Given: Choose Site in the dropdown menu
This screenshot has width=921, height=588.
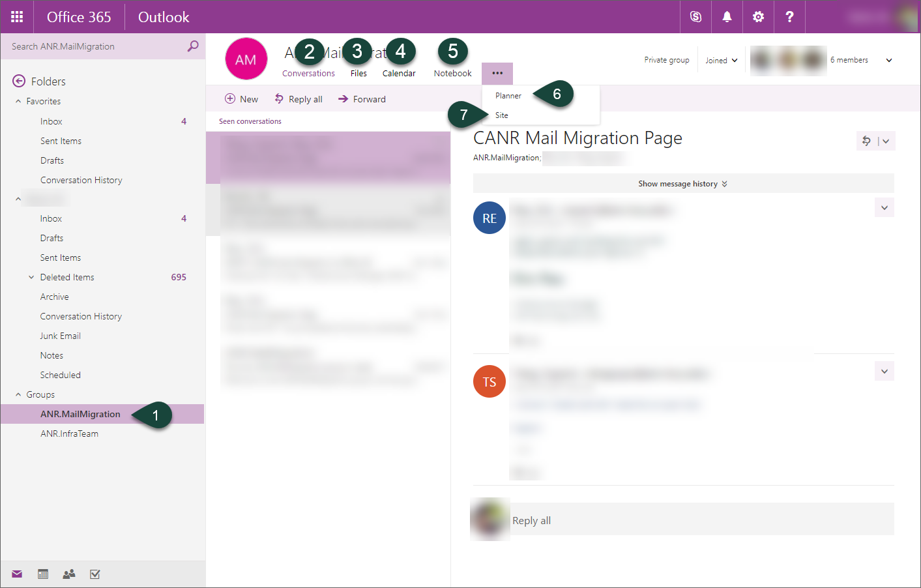Looking at the screenshot, I should click(x=501, y=115).
